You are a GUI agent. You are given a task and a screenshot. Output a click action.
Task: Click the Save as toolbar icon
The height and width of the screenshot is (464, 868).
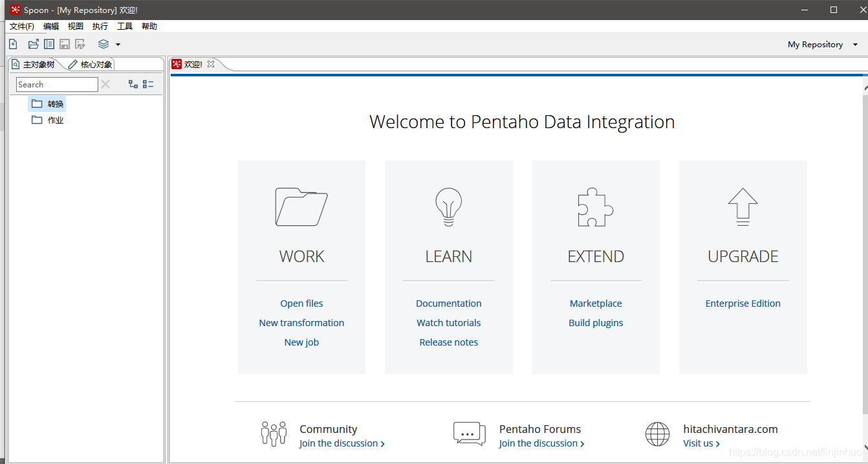click(x=80, y=44)
